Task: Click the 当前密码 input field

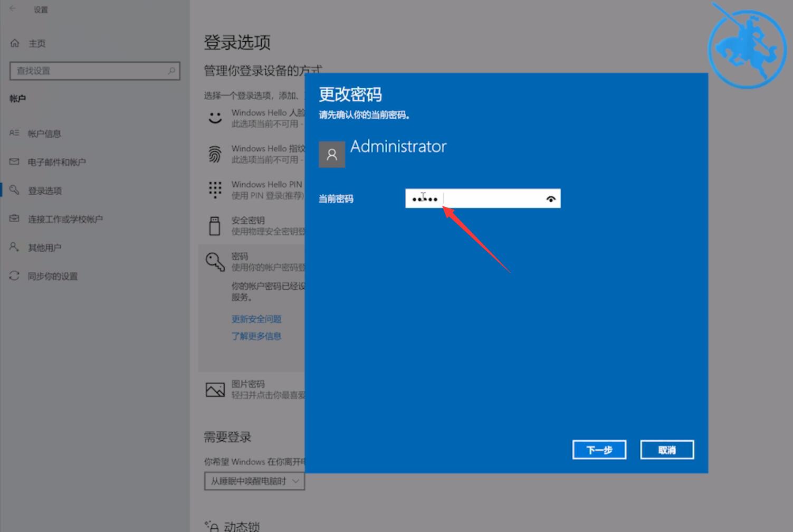Action: click(483, 198)
